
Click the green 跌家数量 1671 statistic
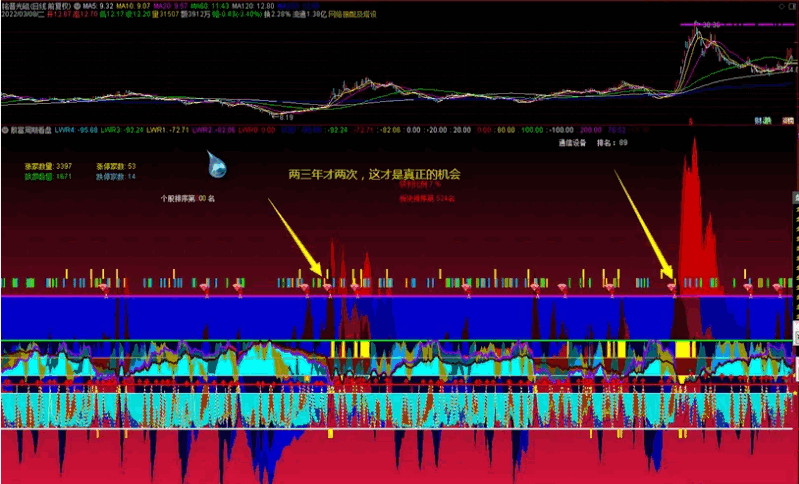tap(48, 177)
